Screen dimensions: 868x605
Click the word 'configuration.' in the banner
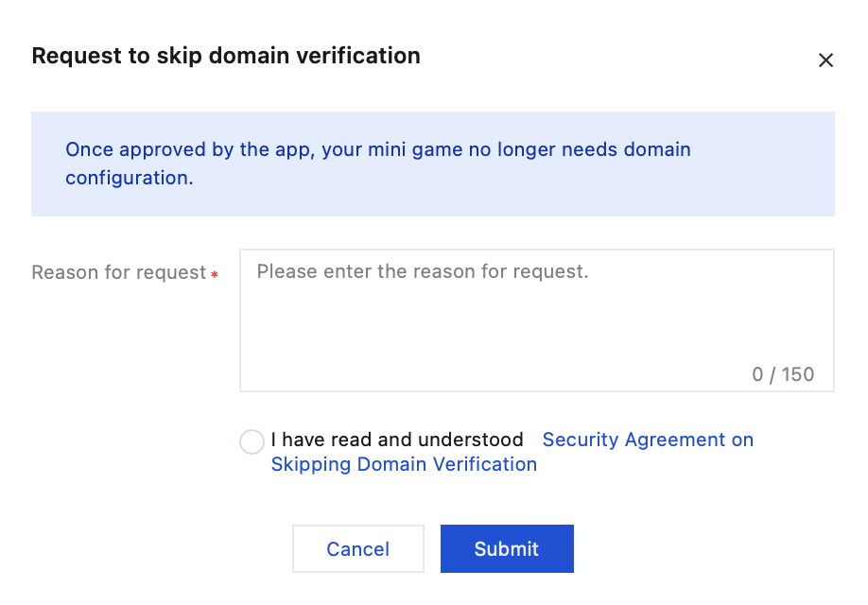(130, 177)
